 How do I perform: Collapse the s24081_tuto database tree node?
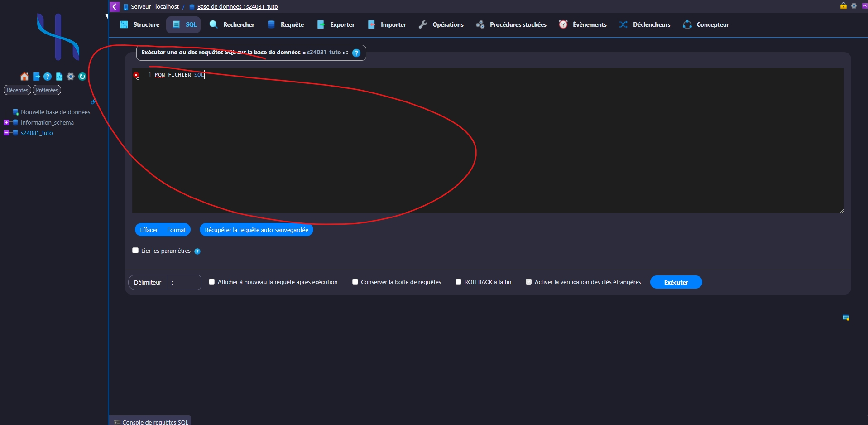click(x=6, y=133)
